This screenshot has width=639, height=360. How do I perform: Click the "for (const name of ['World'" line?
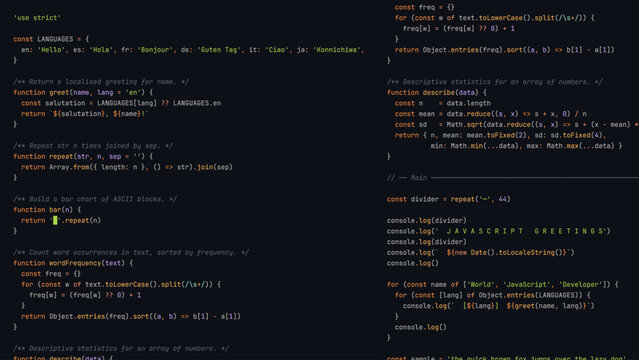pos(502,285)
